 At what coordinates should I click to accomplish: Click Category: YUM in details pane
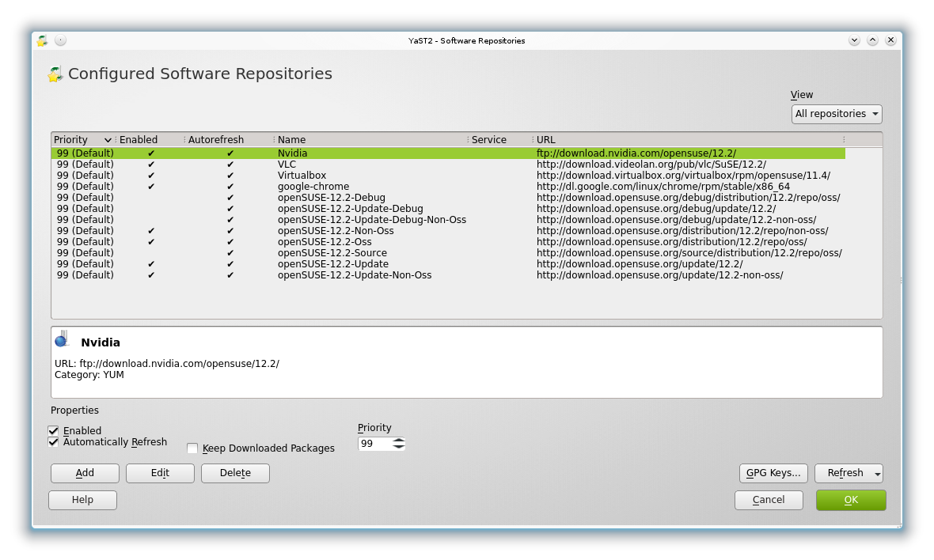point(89,375)
